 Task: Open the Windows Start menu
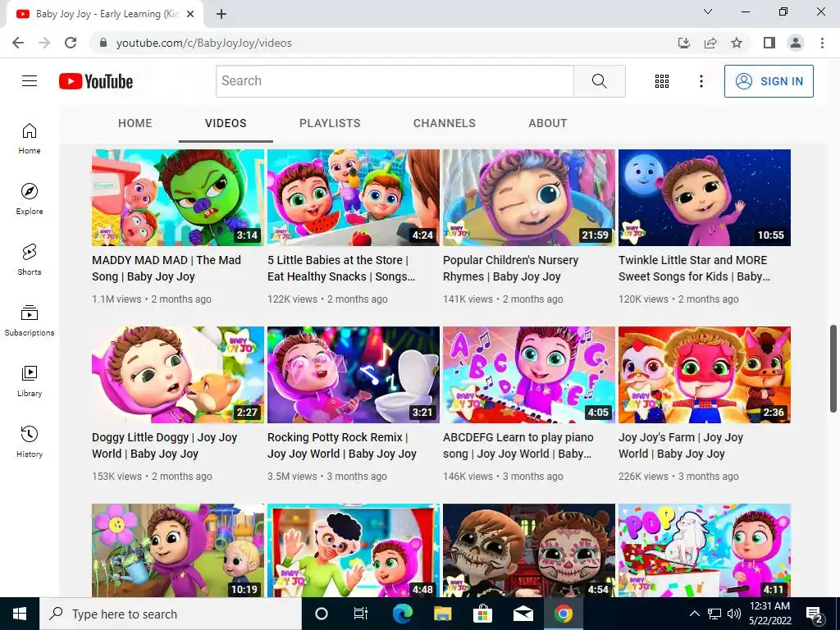20,614
